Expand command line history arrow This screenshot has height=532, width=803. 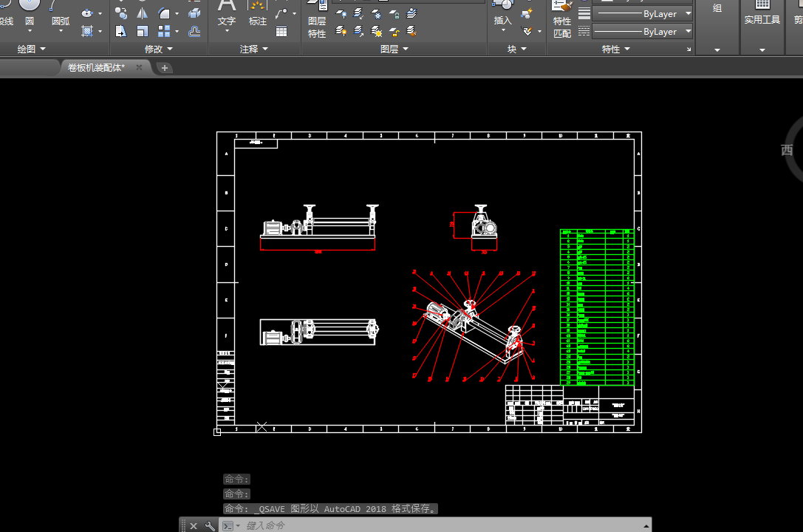pos(646,526)
